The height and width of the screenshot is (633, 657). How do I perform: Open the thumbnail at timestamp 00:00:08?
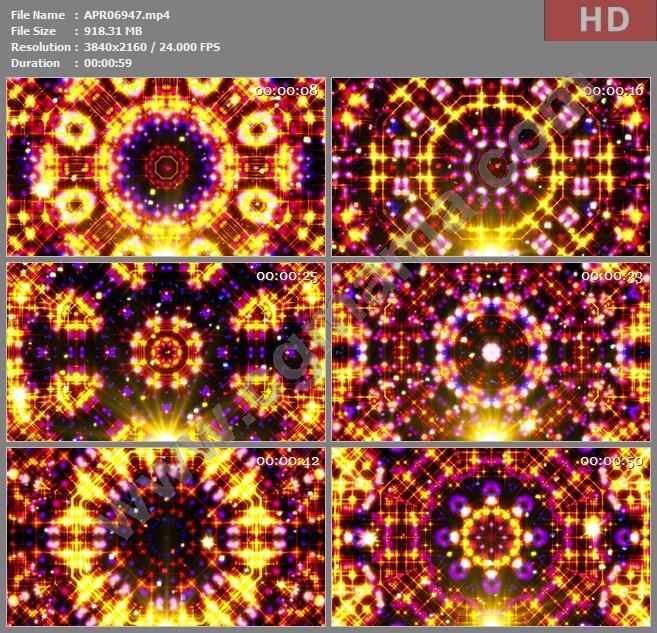click(166, 167)
